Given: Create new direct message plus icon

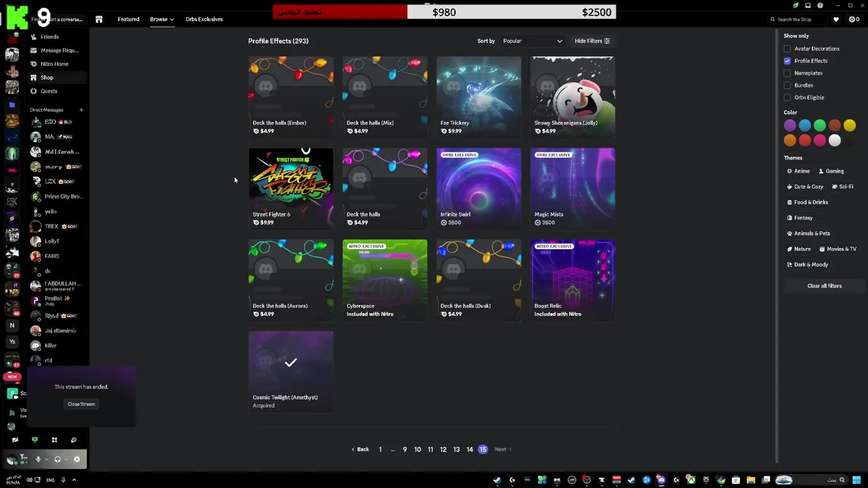Looking at the screenshot, I should pyautogui.click(x=81, y=110).
